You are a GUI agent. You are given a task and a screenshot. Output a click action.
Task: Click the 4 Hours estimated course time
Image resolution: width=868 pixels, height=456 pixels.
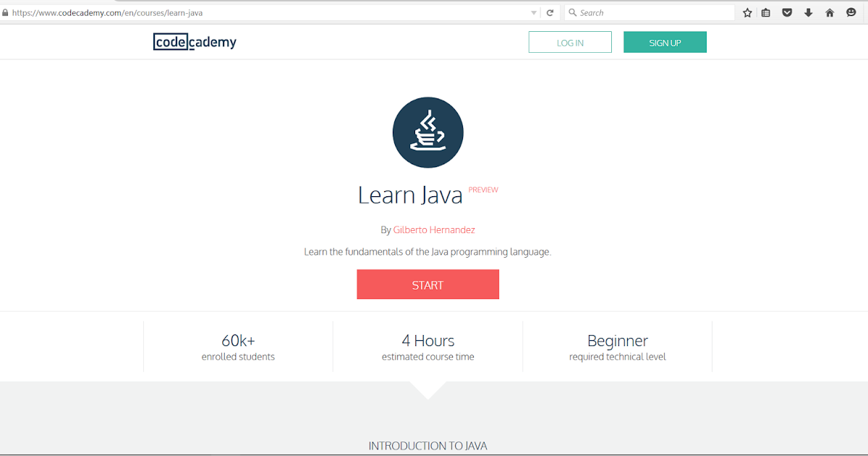click(x=427, y=347)
